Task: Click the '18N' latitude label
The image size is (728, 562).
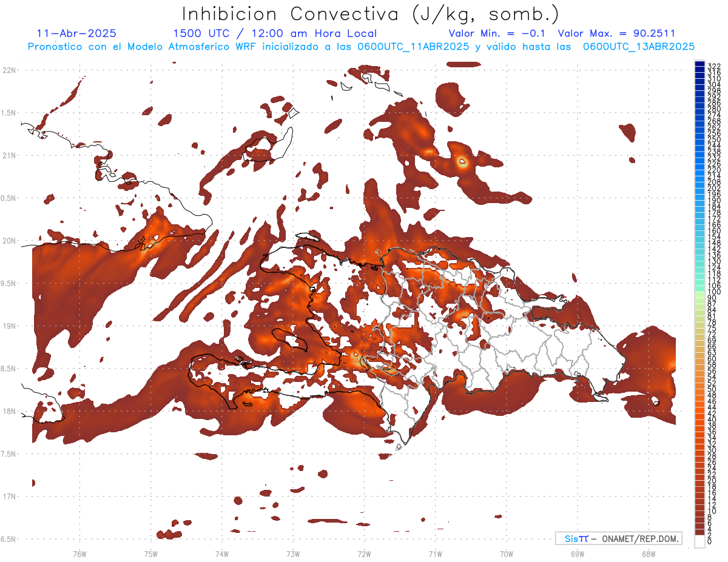Action: click(9, 411)
